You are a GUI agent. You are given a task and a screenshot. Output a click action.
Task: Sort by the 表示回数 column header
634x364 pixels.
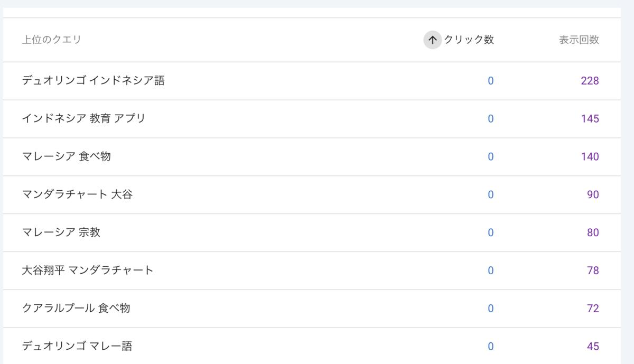pyautogui.click(x=579, y=40)
